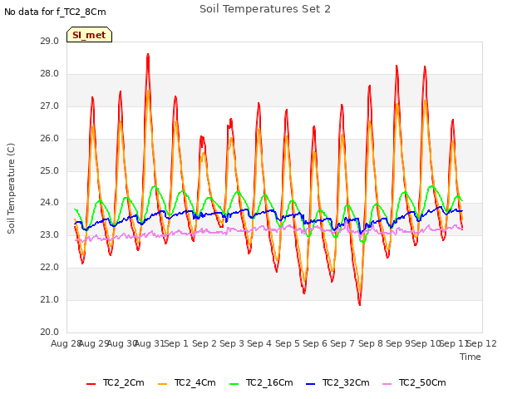This screenshot has width=532, height=399.
Task: Click the orange TC2_4Cm legend swatch
Action: click(163, 384)
